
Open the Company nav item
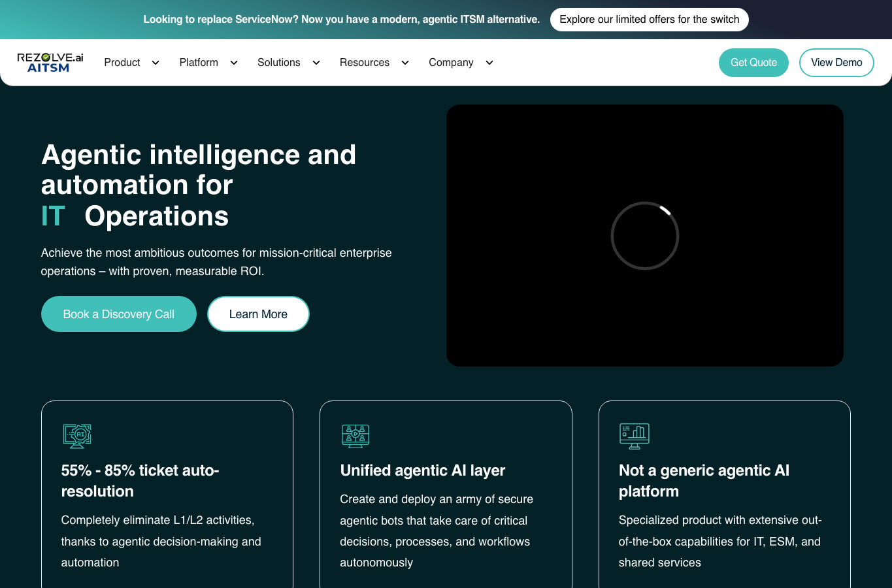pos(451,63)
